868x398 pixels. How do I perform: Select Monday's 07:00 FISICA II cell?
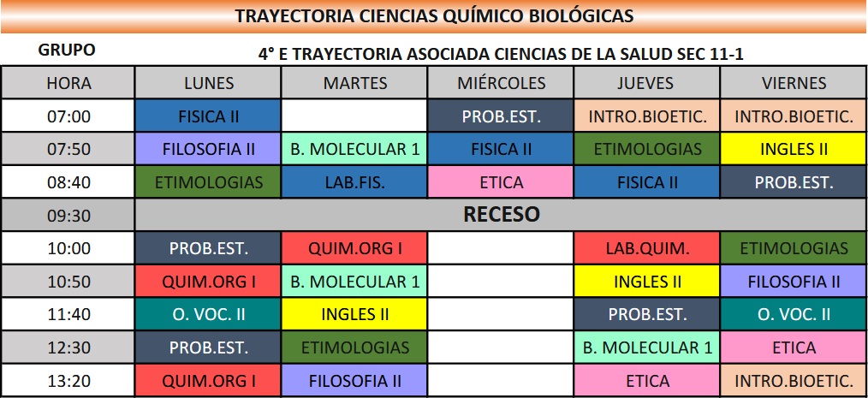pyautogui.click(x=208, y=116)
